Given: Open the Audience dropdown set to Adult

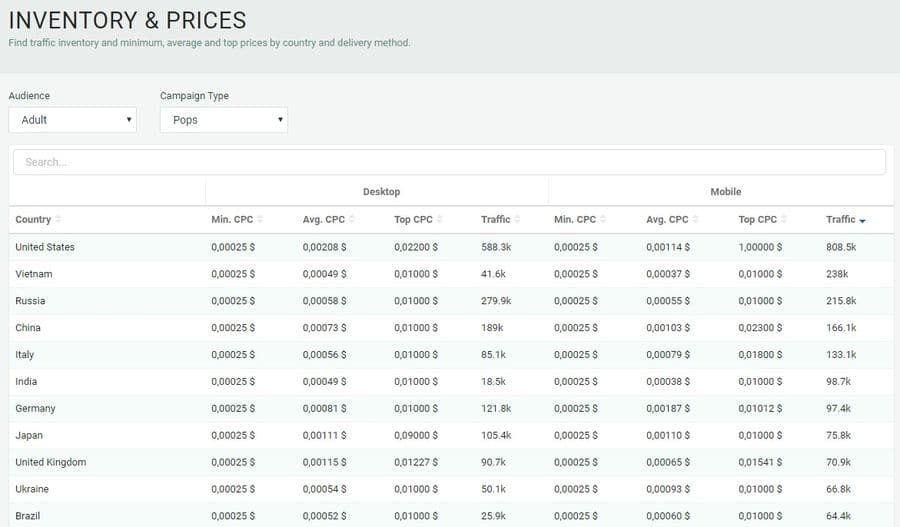Looking at the screenshot, I should pyautogui.click(x=72, y=120).
